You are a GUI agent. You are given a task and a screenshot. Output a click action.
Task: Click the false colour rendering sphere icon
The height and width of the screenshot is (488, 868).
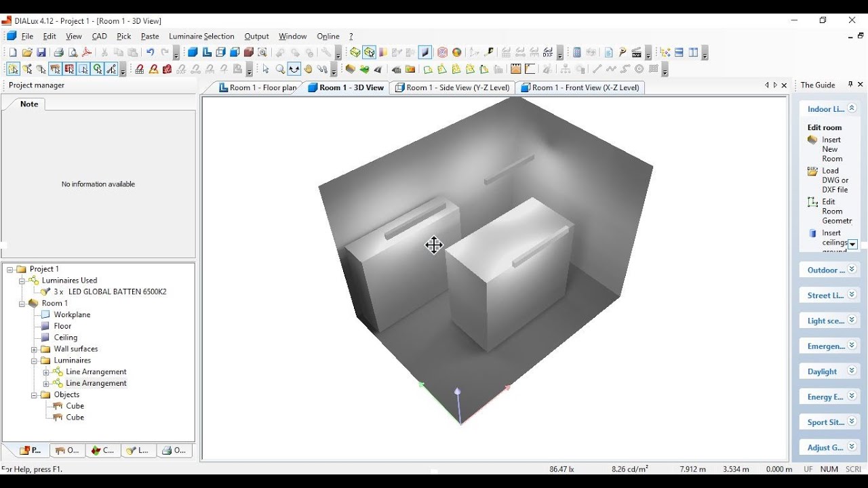(457, 52)
